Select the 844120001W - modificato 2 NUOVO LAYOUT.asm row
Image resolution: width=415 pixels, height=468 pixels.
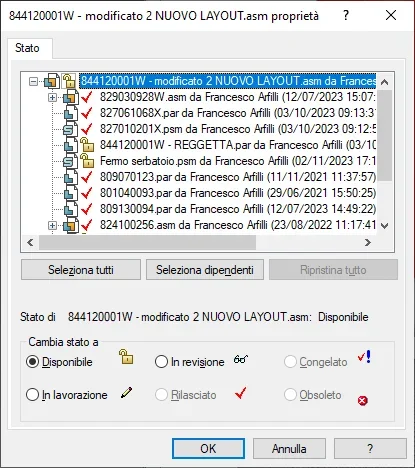pos(228,81)
